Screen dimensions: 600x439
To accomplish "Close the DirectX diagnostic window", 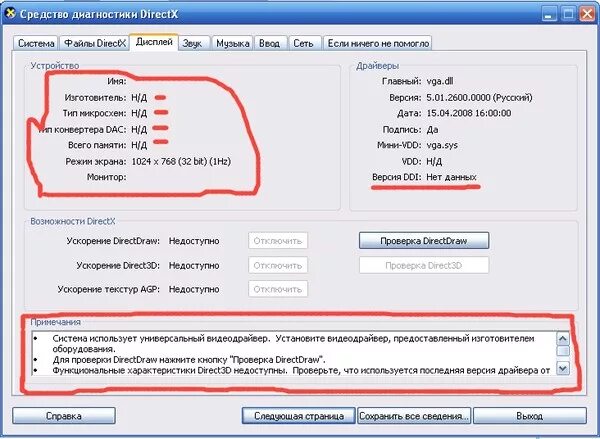I will click(x=587, y=14).
